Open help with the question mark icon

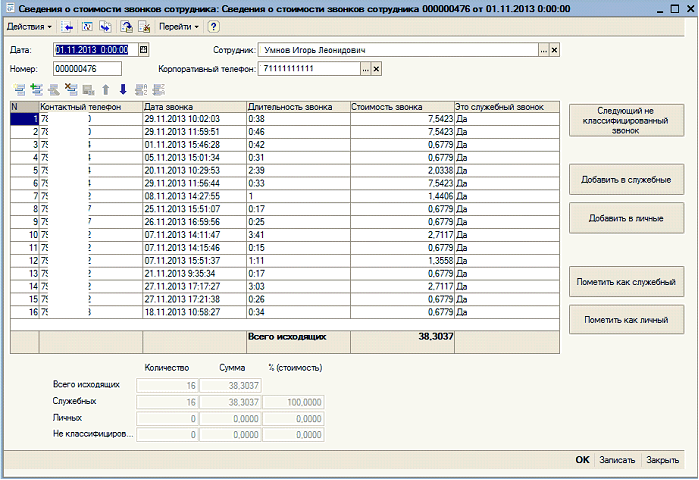(213, 27)
